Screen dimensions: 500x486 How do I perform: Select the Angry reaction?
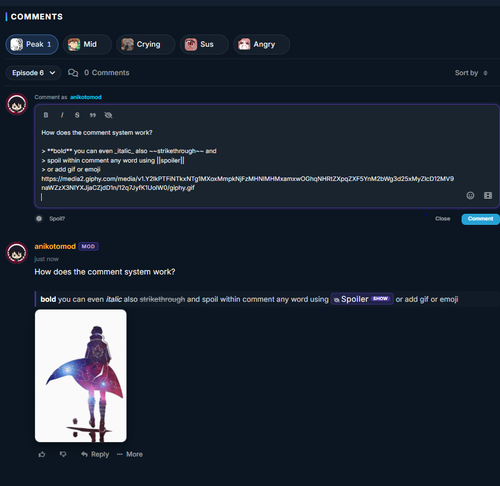[261, 44]
